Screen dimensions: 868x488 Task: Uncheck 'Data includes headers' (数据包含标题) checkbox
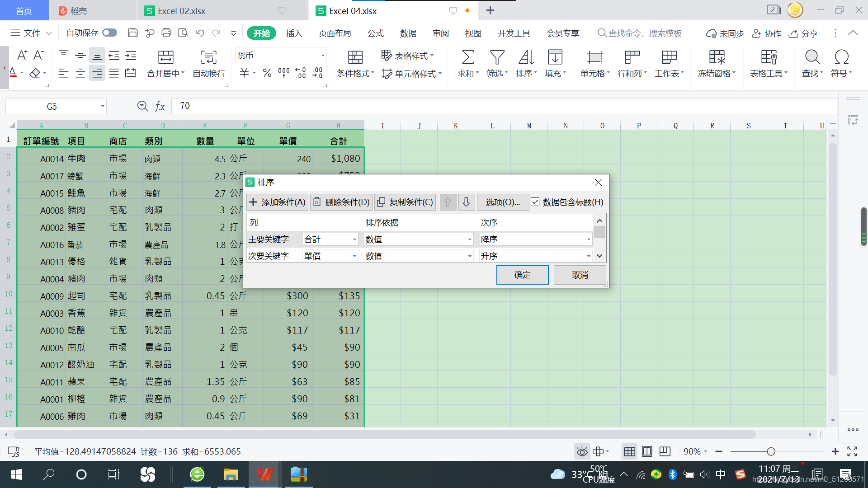(535, 202)
